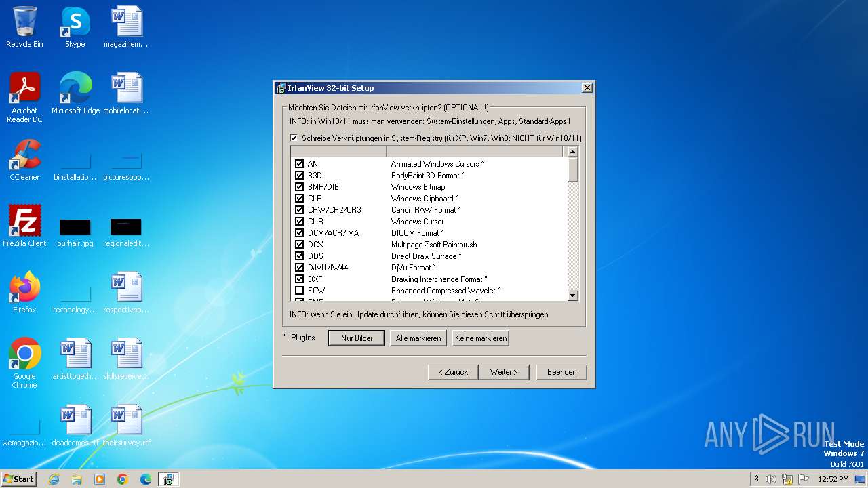
Task: Uncheck the BMP/DIB file type
Action: click(x=299, y=187)
